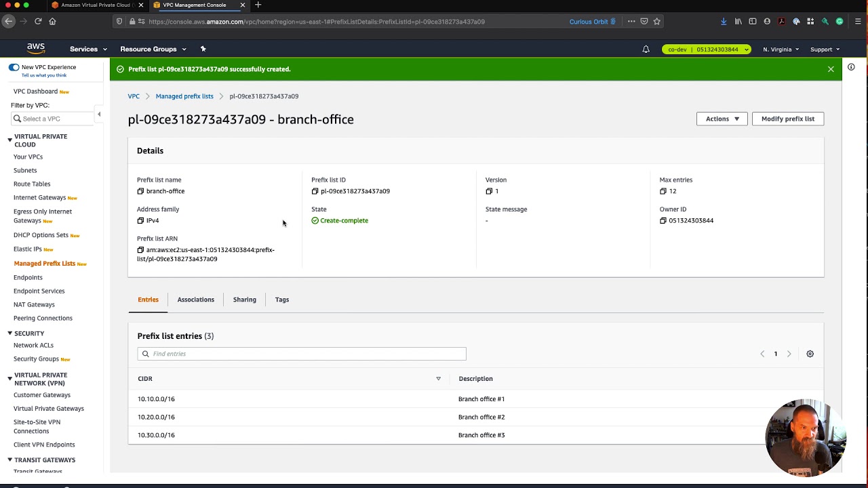The image size is (868, 488).
Task: Bookmark this page with the star icon
Action: (x=656, y=22)
